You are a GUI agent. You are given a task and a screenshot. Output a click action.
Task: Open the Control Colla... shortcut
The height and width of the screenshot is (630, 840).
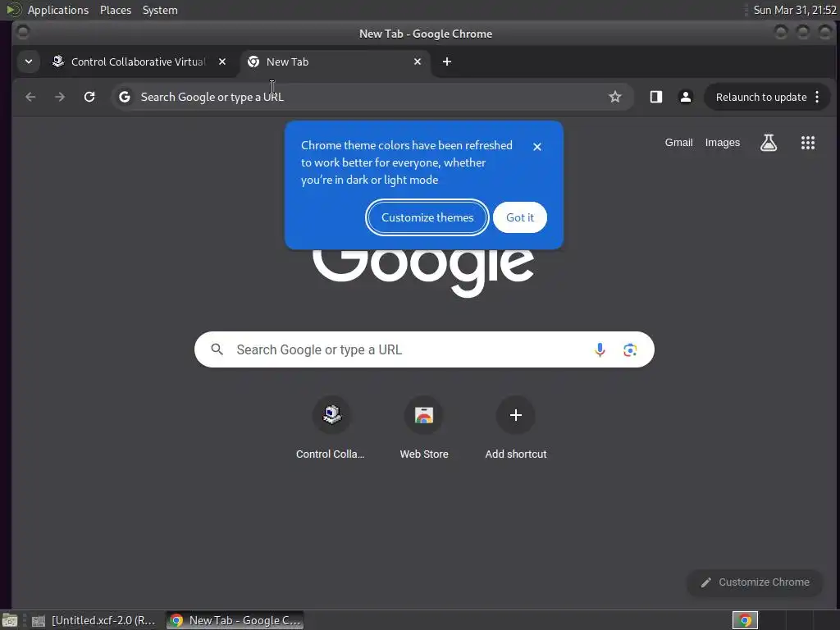tap(331, 428)
